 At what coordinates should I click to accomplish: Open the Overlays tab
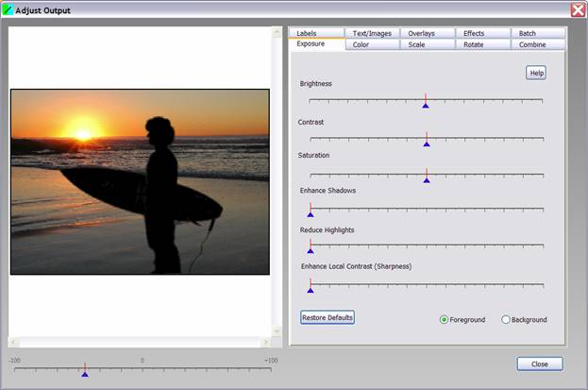[x=428, y=33]
